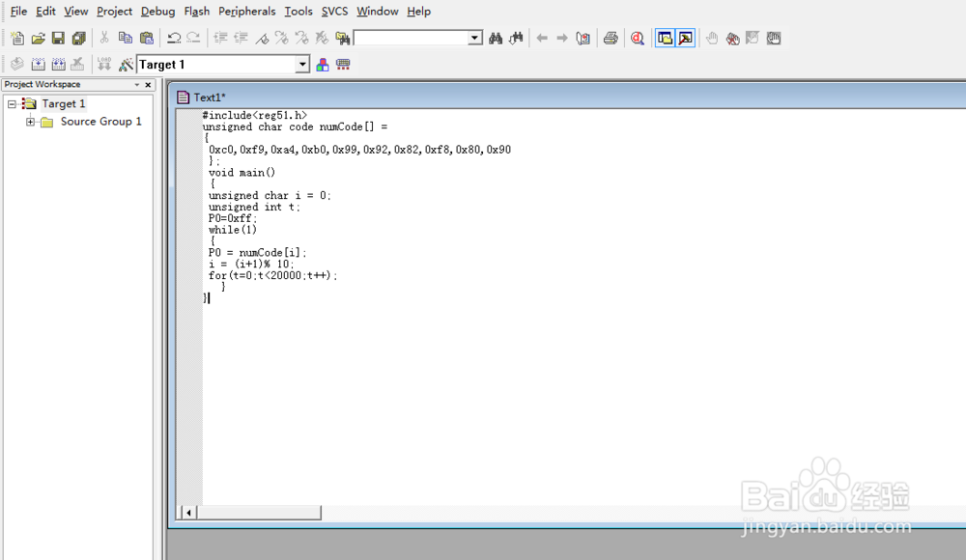Viewport: 966px width, 560px height.
Task: Open the Debug menu
Action: click(x=157, y=11)
